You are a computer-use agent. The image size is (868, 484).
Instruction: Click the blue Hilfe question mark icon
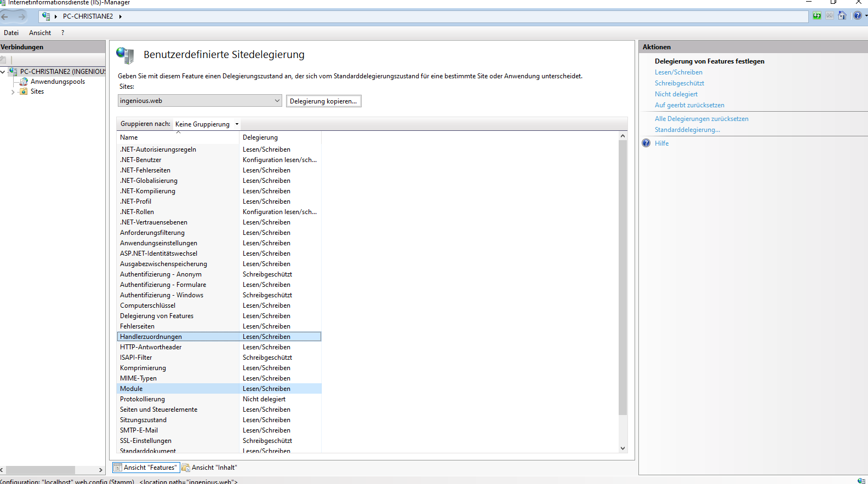point(646,143)
